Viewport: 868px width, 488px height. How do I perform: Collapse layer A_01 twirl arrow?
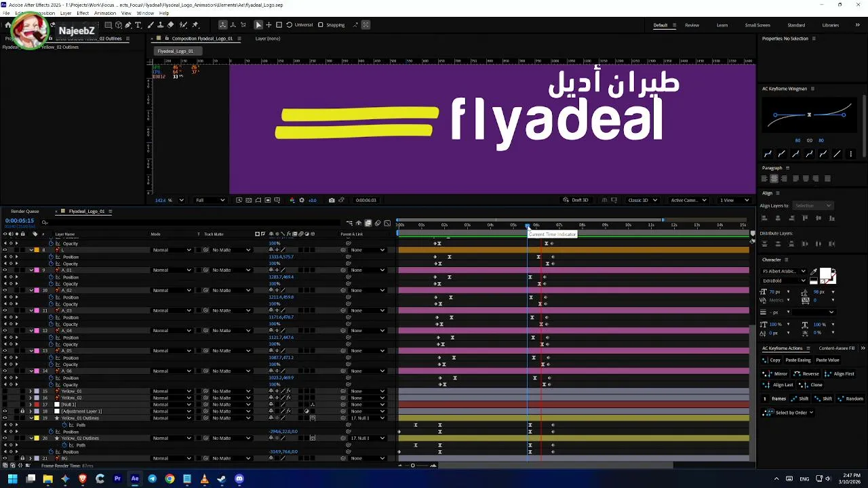tap(31, 270)
